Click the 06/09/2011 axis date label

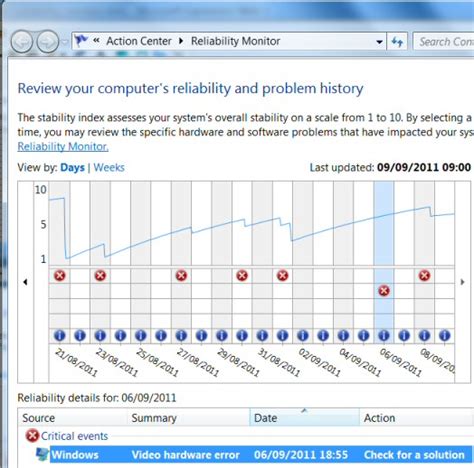click(401, 362)
